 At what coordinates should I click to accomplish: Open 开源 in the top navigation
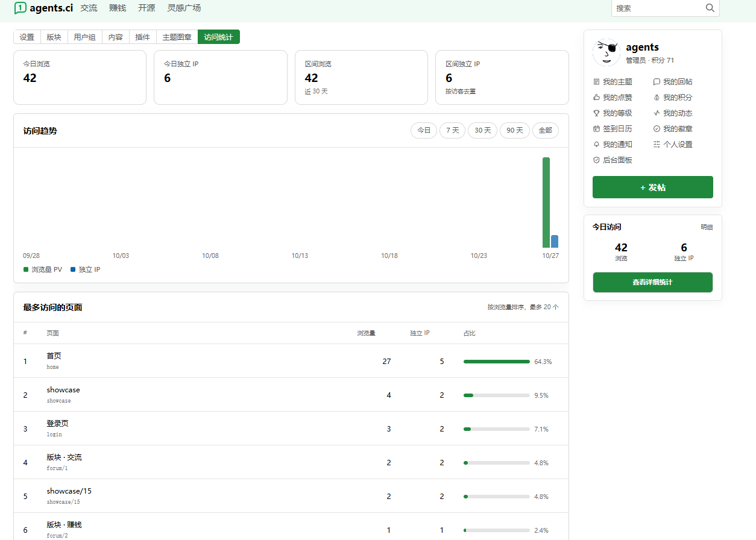pos(146,8)
